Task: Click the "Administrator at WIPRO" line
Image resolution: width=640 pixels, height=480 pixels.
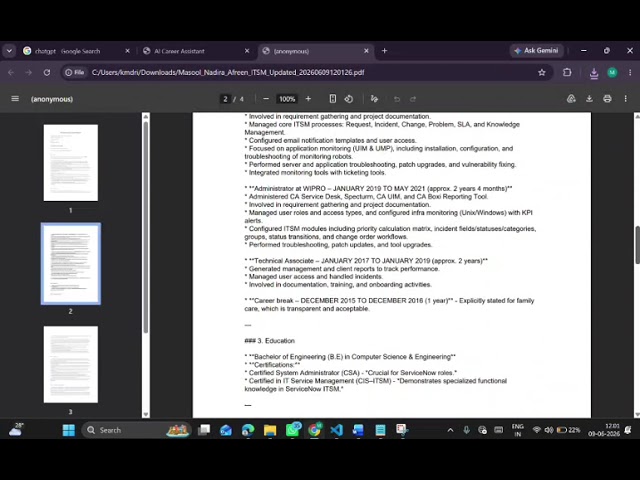Action: click(378, 189)
